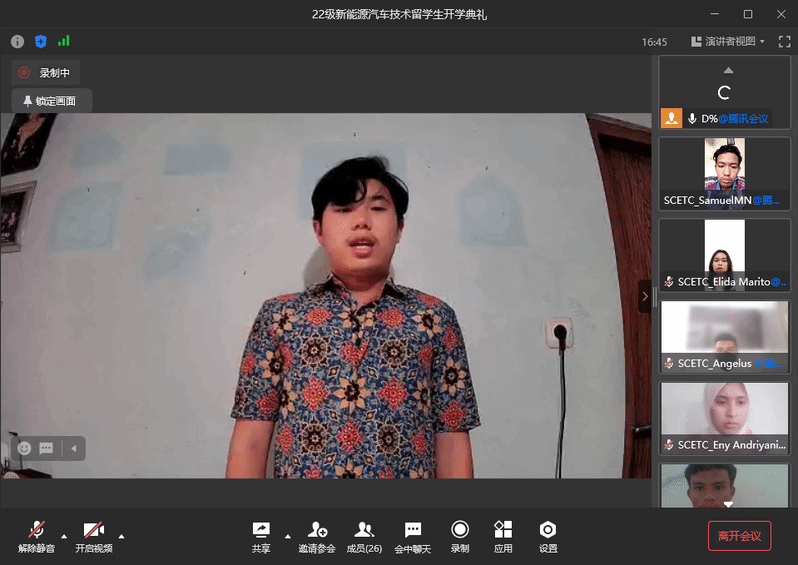Check the green network signal indicator
Screen dimensions: 798x565
pos(64,41)
